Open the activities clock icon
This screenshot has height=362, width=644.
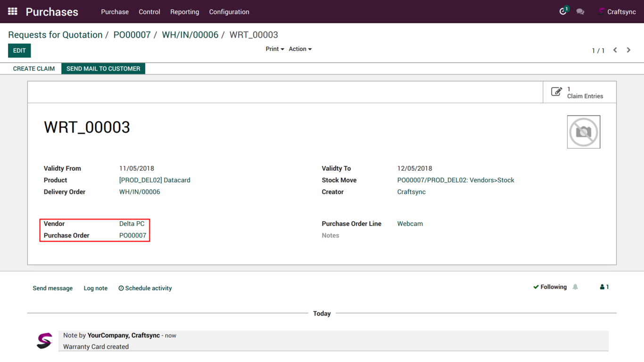pyautogui.click(x=563, y=11)
